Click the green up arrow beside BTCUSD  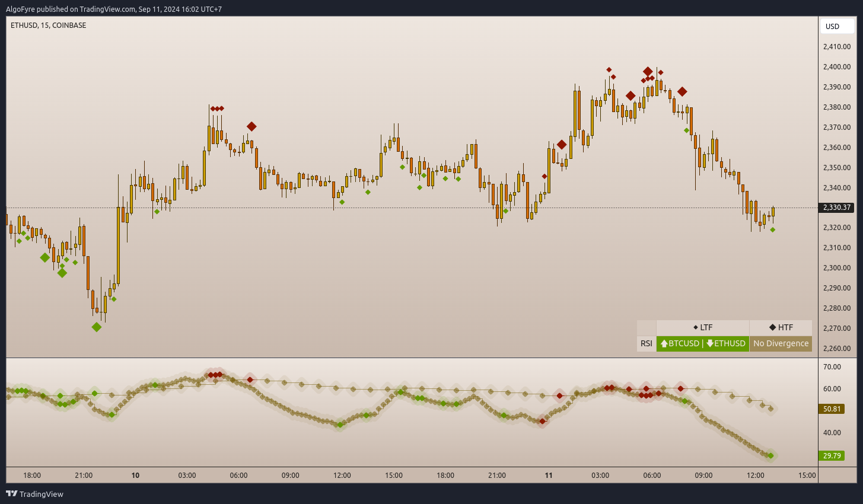pos(664,343)
